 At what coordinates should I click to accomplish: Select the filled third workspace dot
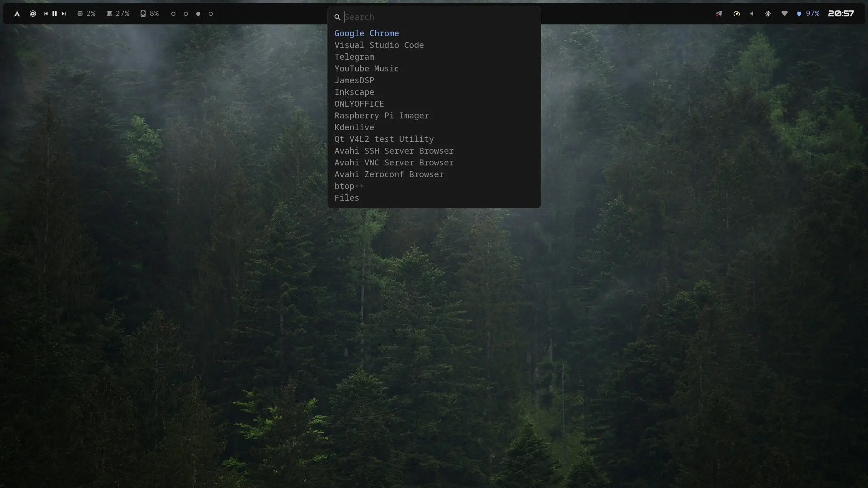pos(198,14)
